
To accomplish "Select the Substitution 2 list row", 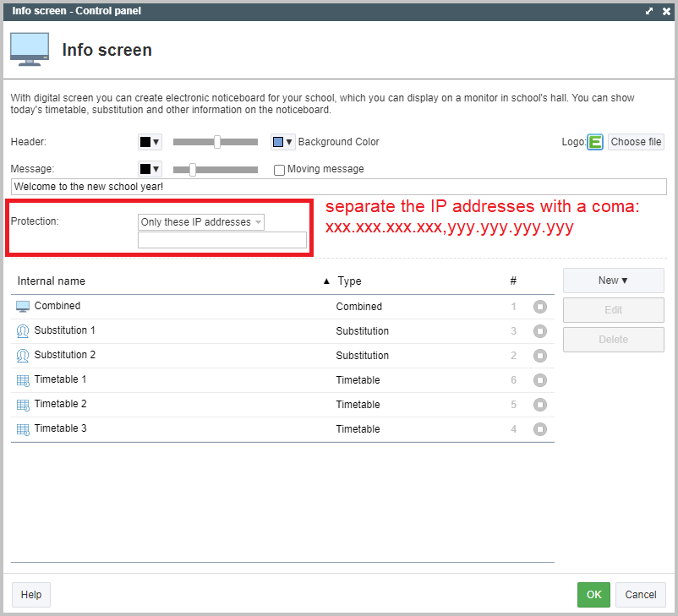I will coord(169,356).
